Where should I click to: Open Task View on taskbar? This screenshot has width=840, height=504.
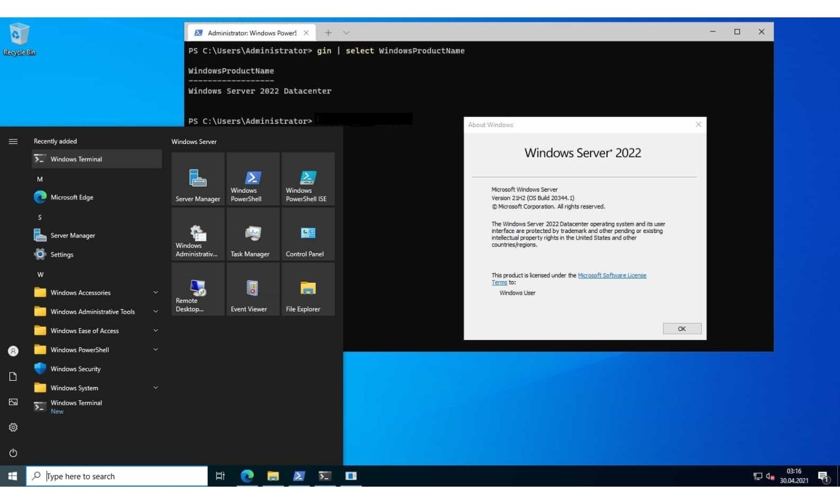(220, 476)
